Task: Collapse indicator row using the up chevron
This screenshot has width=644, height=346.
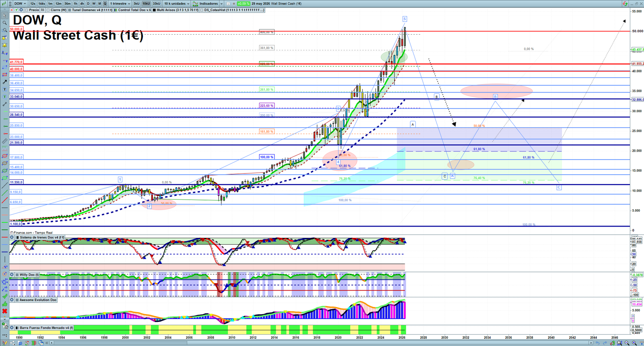Action: pos(4,10)
